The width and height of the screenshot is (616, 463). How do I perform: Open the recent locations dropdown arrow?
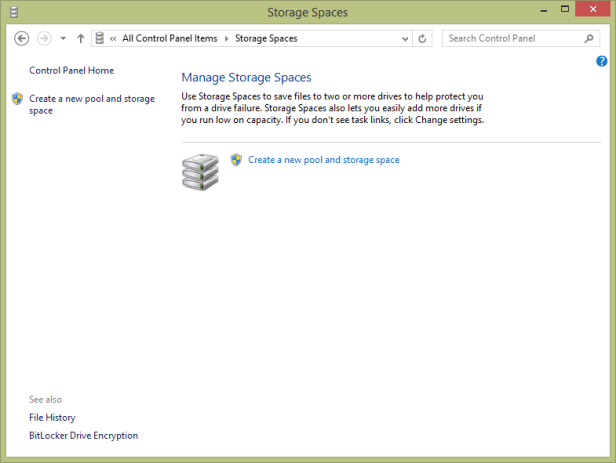click(x=63, y=39)
